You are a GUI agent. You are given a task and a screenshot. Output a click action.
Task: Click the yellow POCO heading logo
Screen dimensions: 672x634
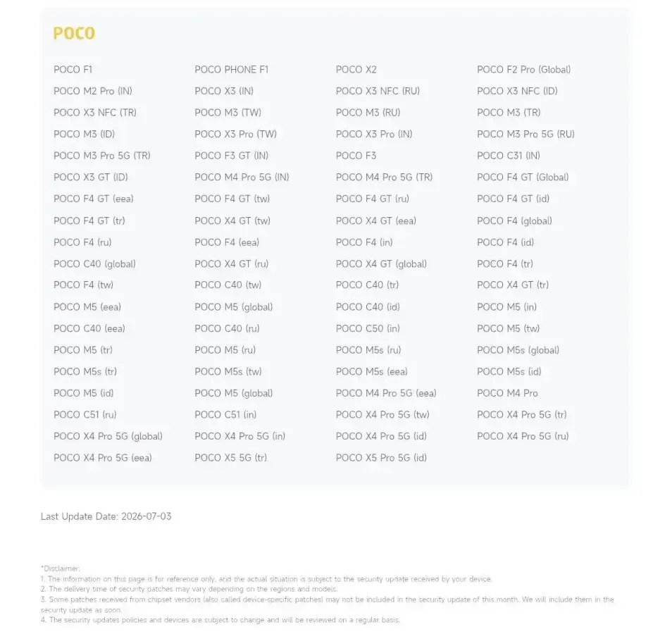pyautogui.click(x=74, y=33)
